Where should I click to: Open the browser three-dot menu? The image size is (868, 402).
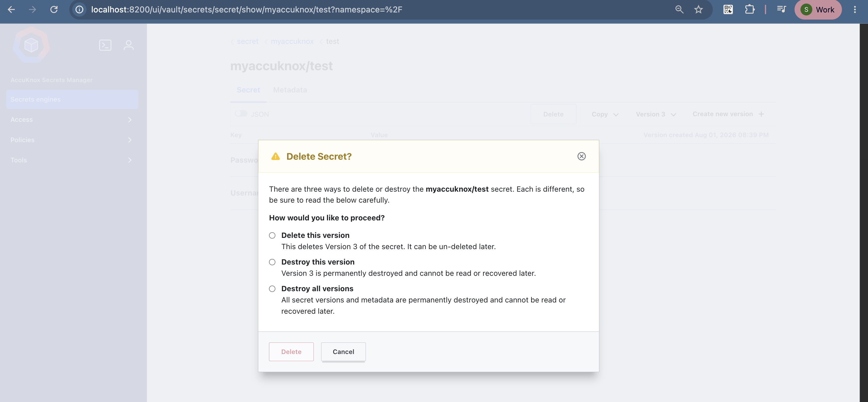coord(855,9)
